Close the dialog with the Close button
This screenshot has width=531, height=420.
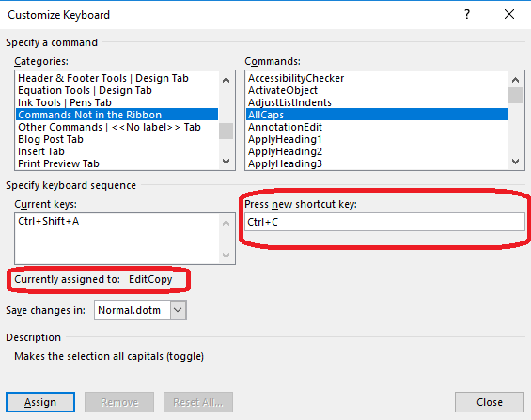[x=490, y=402]
